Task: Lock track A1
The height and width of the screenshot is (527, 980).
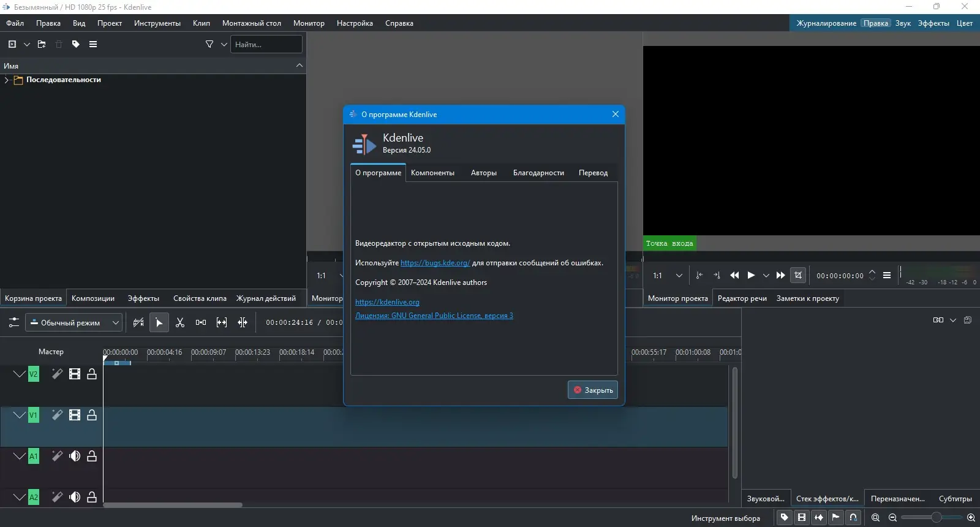Action: [92, 456]
